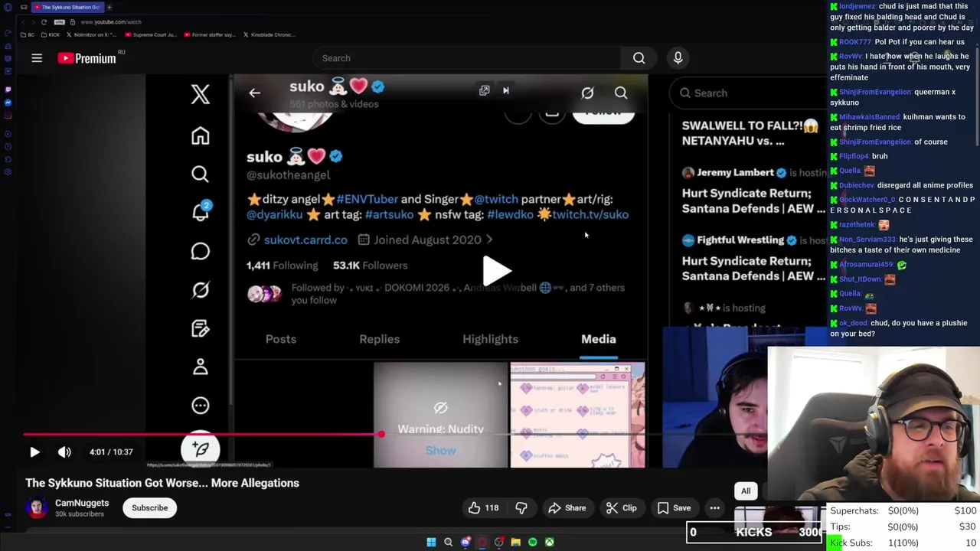
Task: Open the twitch.tv/suko link
Action: [590, 214]
